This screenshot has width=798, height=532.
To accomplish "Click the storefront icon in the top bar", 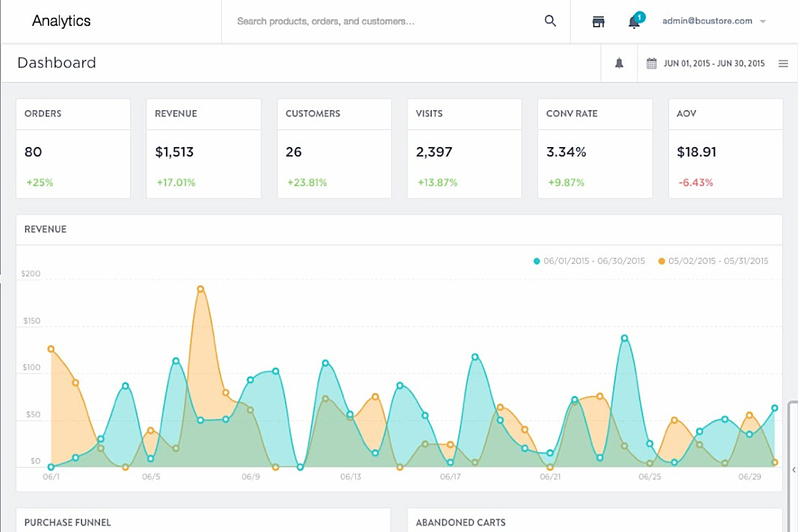I will click(x=598, y=21).
